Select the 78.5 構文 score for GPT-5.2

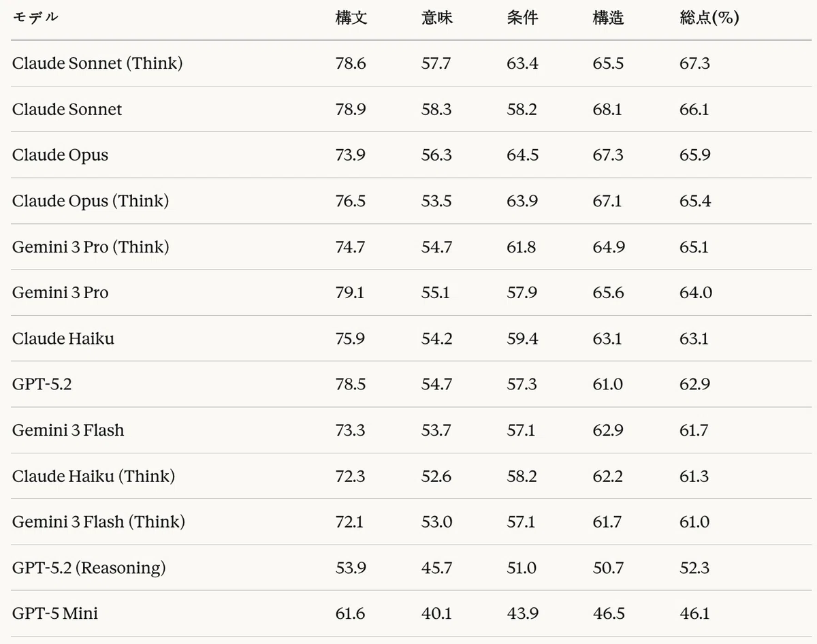click(x=351, y=384)
